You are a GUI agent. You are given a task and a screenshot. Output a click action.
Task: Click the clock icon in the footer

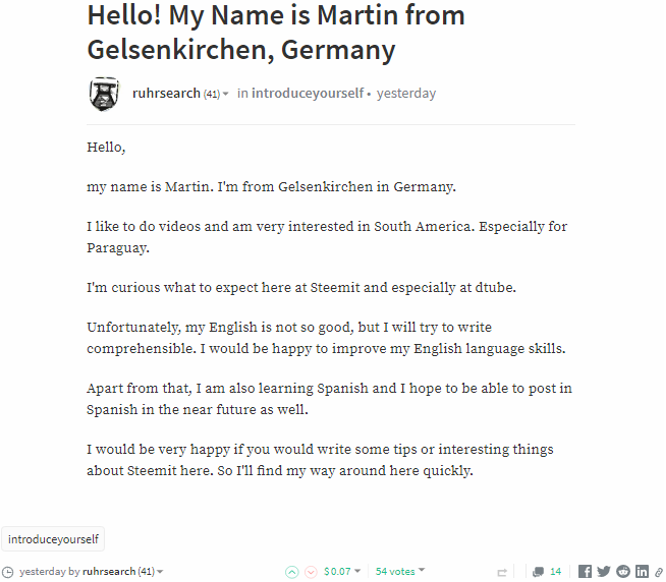(x=8, y=572)
